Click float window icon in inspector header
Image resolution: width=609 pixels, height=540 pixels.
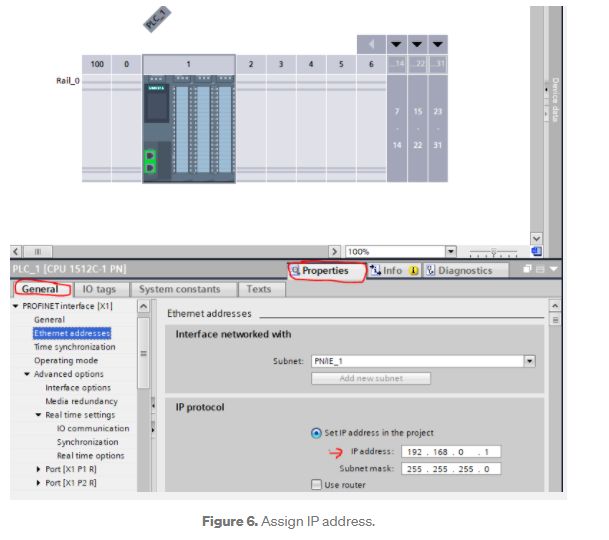527,269
